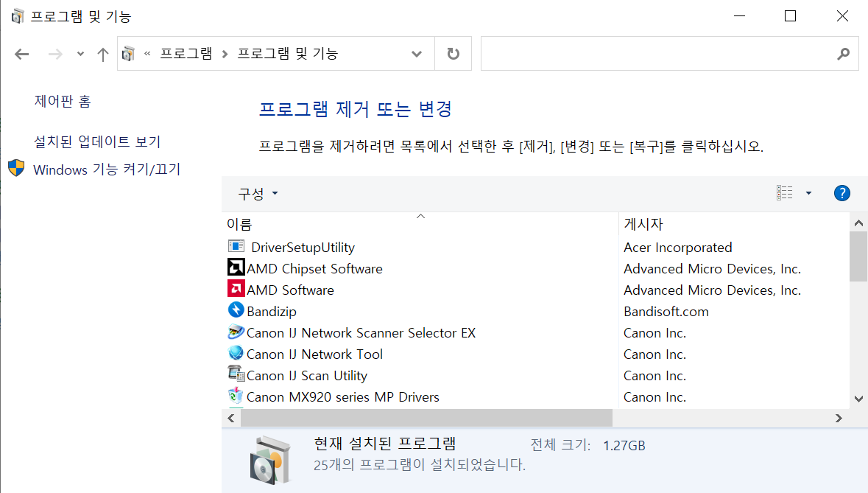Image resolution: width=868 pixels, height=493 pixels.
Task: Click the horizontal scrollbar left arrow
Action: point(231,419)
